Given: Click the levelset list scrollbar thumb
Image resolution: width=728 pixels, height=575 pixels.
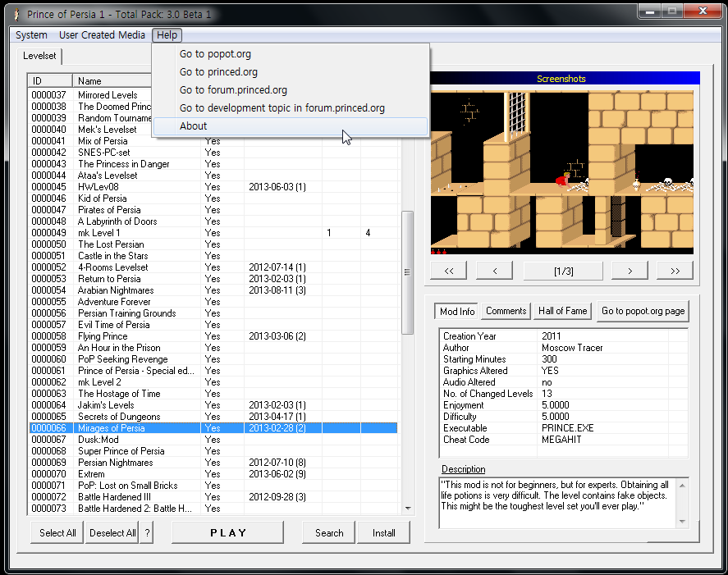Looking at the screenshot, I should click(407, 272).
